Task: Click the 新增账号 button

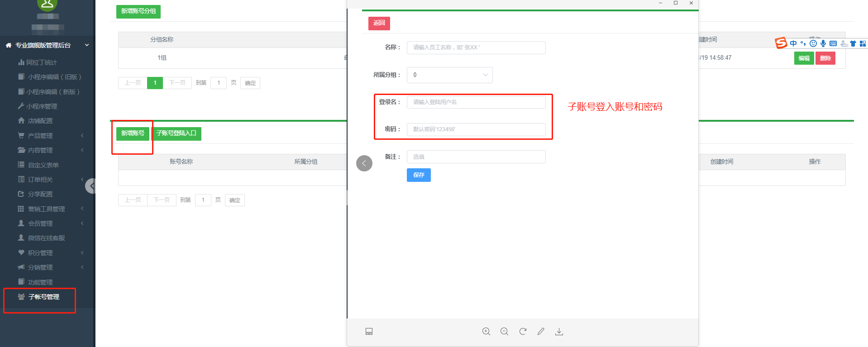Action: point(133,133)
